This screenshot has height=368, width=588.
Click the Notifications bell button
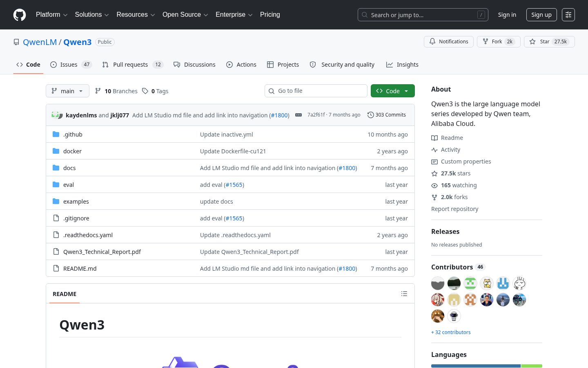click(x=449, y=42)
